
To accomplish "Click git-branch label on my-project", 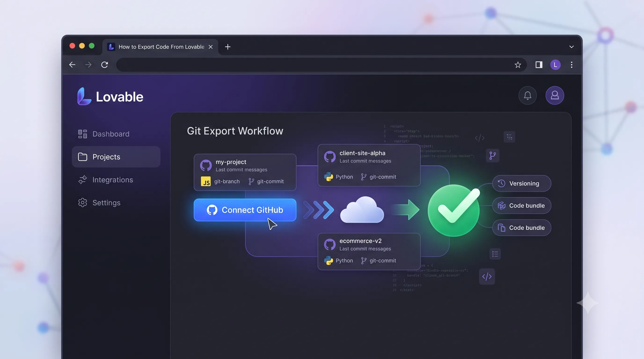I will click(227, 182).
